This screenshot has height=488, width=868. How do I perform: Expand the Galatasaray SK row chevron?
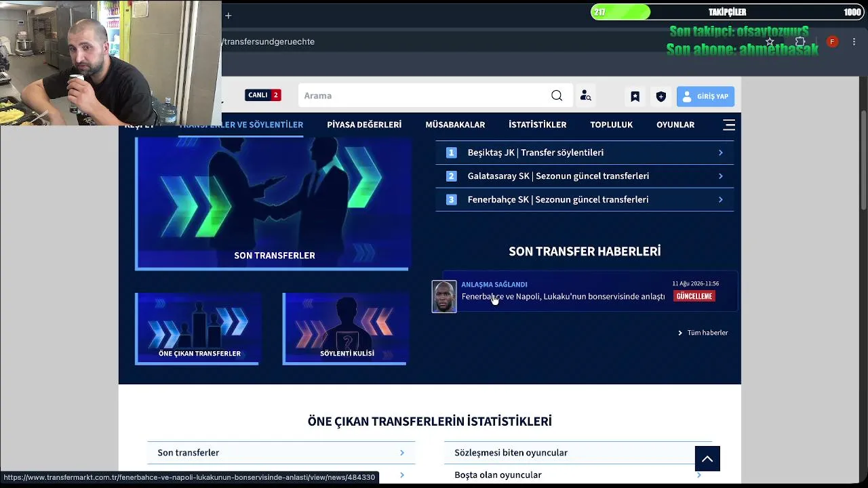[721, 176]
